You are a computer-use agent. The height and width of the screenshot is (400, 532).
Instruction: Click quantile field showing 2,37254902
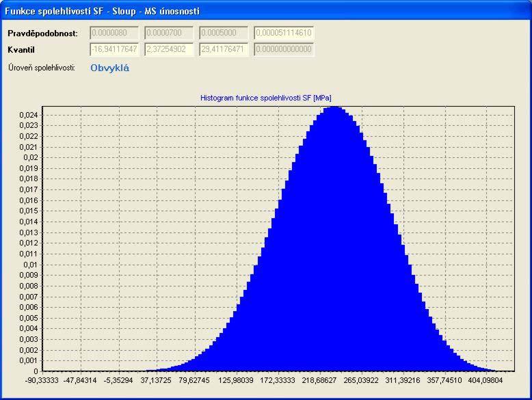point(169,49)
